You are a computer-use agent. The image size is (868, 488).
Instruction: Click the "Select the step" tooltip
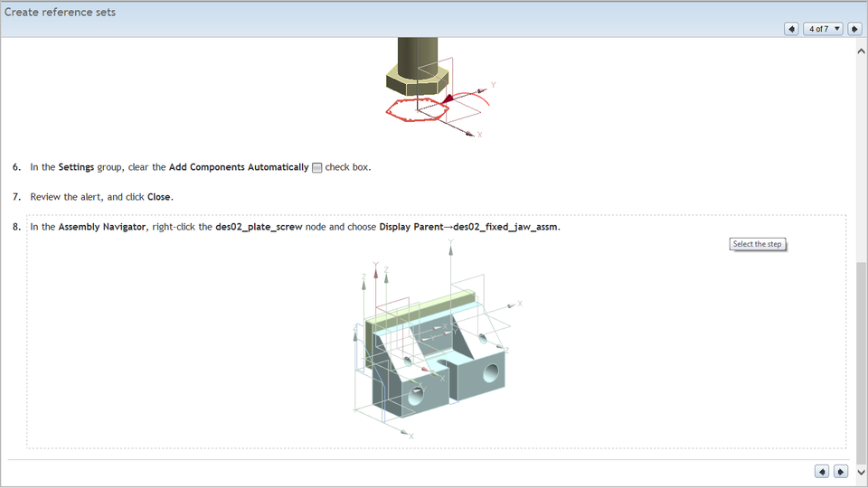coord(757,244)
